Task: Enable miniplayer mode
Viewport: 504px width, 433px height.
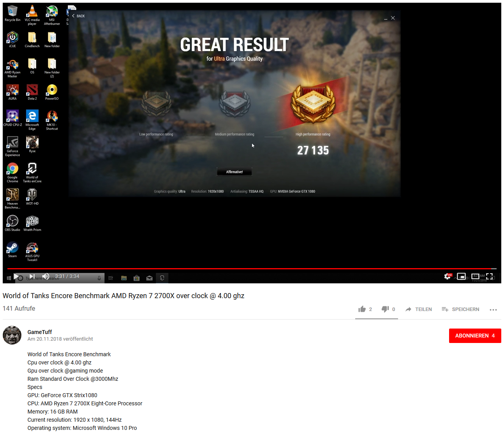Action: click(x=462, y=276)
